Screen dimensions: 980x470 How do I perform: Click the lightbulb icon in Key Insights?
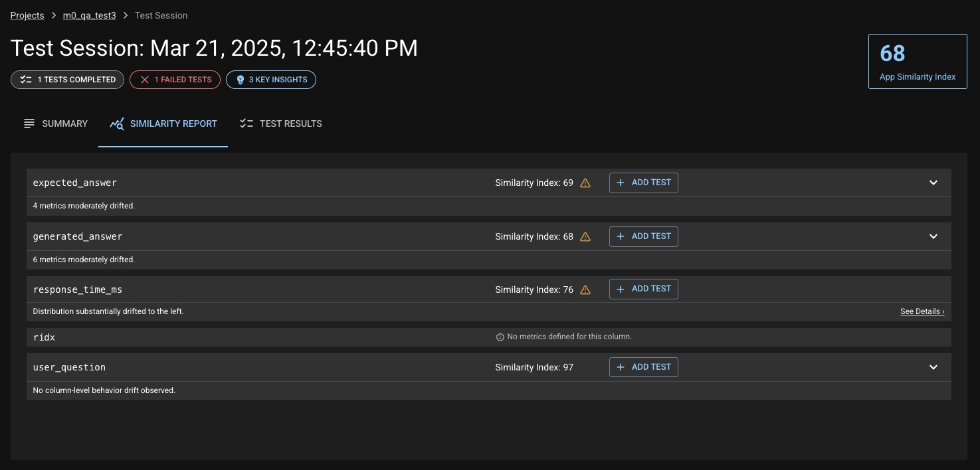pos(241,80)
